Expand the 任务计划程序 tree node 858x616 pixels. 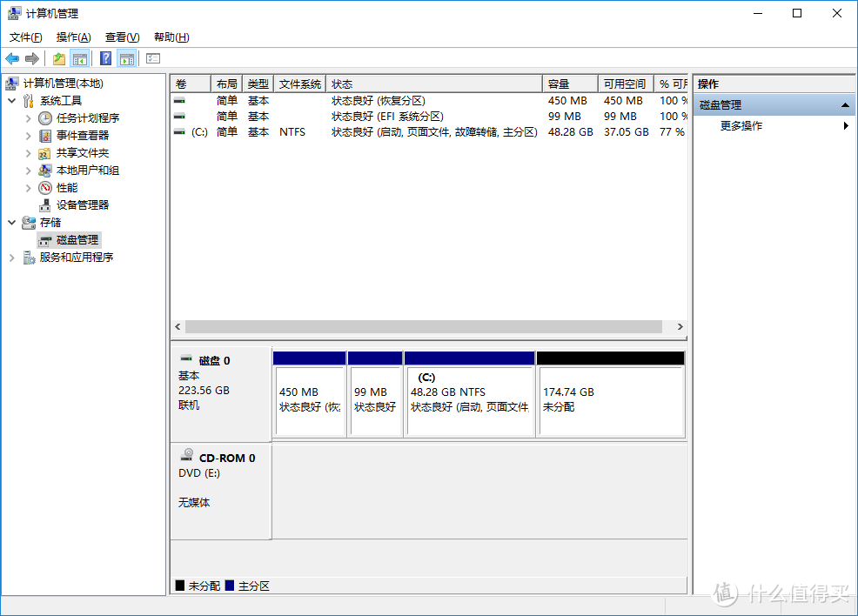click(27, 117)
